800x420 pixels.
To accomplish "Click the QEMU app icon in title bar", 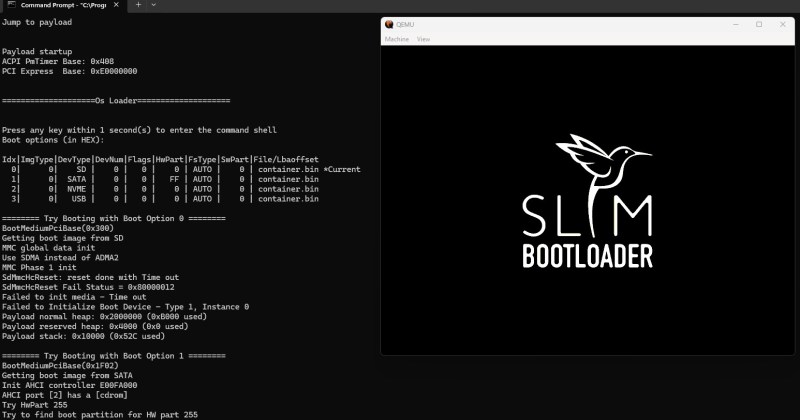I will point(389,24).
